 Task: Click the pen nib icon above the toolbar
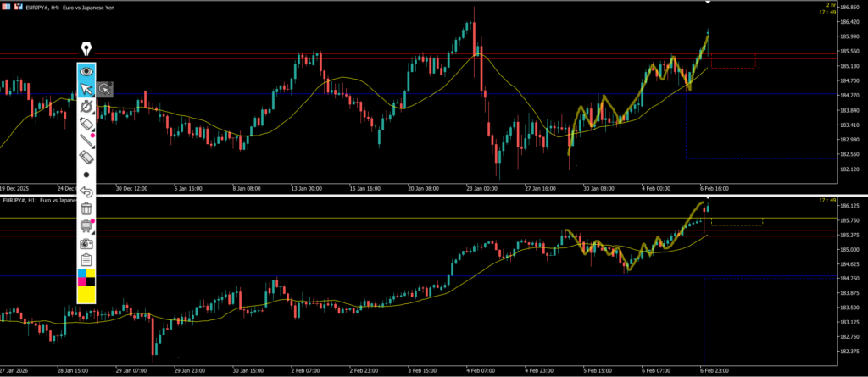click(x=86, y=49)
